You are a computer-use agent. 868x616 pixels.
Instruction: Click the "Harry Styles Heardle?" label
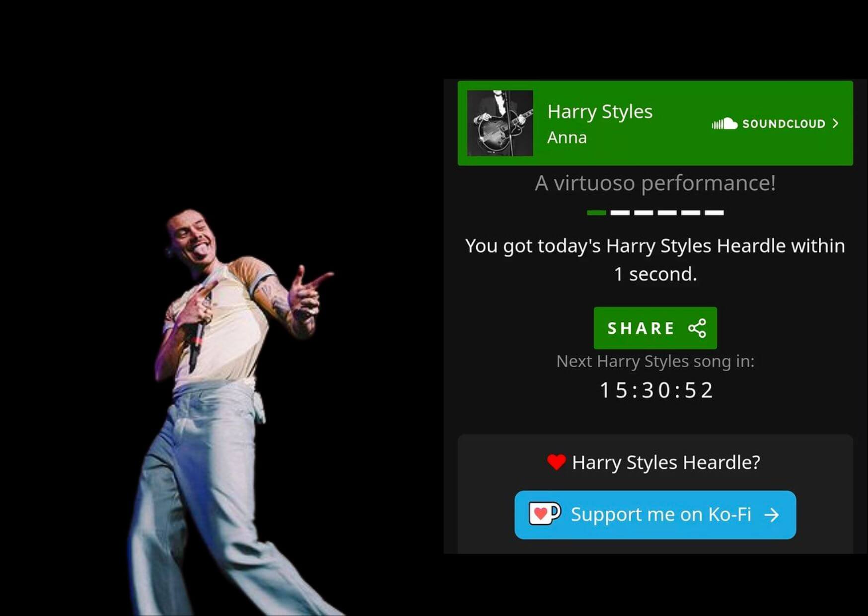665,462
